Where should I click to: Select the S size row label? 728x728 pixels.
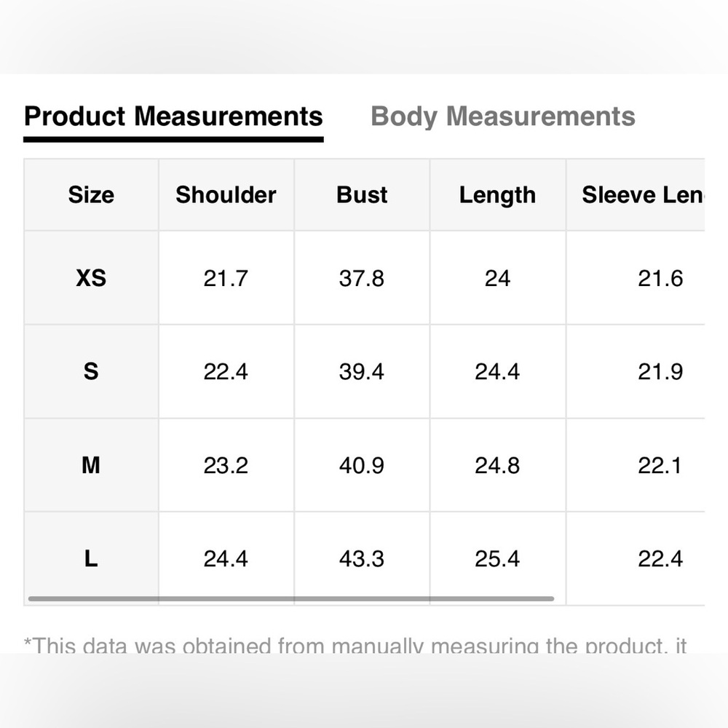tap(91, 371)
